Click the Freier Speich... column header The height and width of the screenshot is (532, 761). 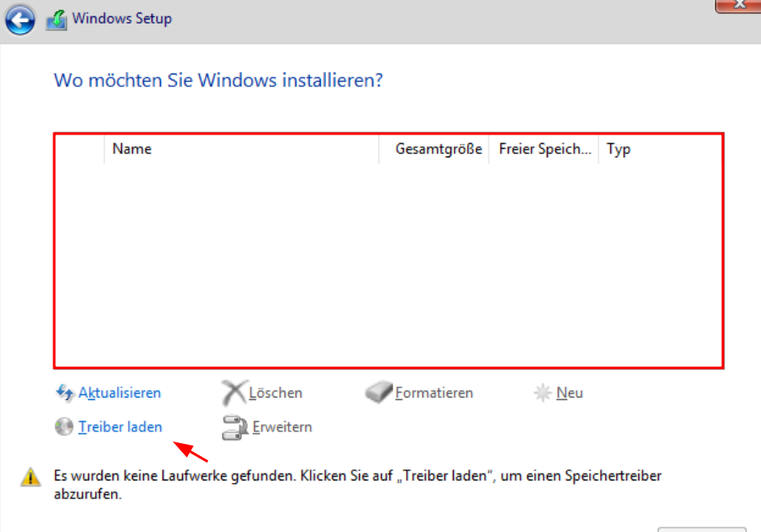[543, 149]
